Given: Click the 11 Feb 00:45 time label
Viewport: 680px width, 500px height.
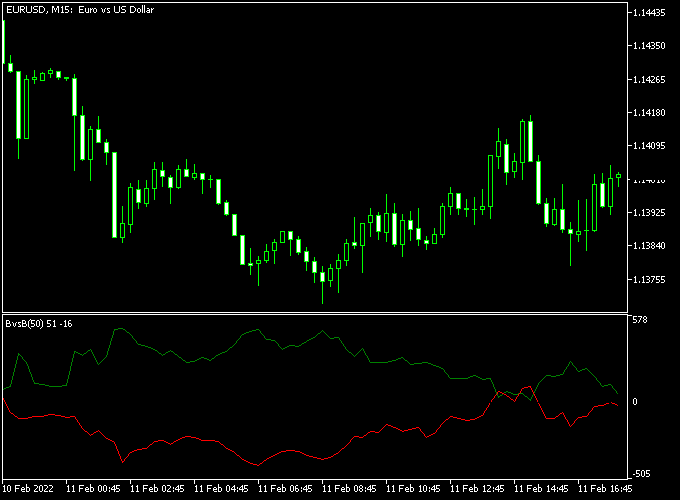Looking at the screenshot, I should [93, 490].
